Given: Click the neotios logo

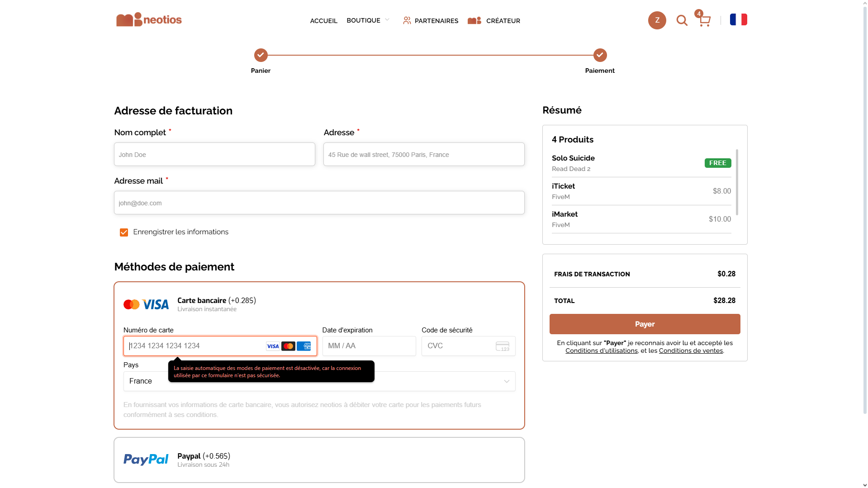Looking at the screenshot, I should (149, 20).
